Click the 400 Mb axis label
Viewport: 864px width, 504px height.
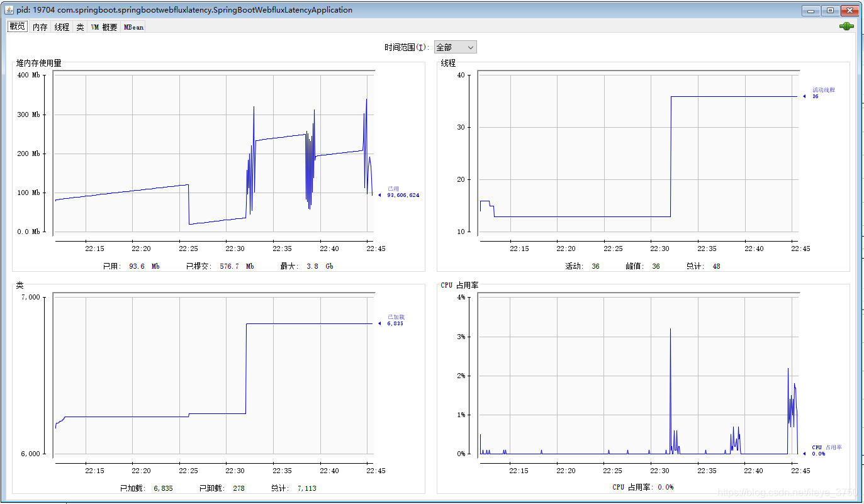[x=28, y=75]
